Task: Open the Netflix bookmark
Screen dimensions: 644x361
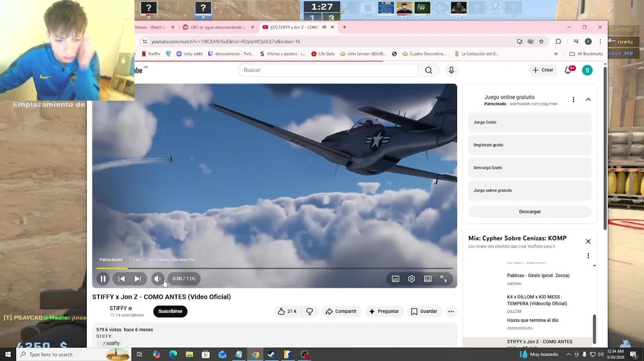Action: click(x=151, y=54)
